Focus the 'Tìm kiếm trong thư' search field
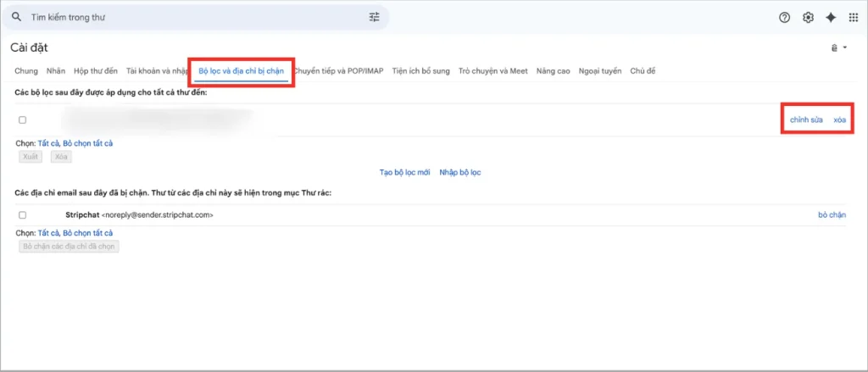The image size is (868, 372). pyautogui.click(x=197, y=17)
